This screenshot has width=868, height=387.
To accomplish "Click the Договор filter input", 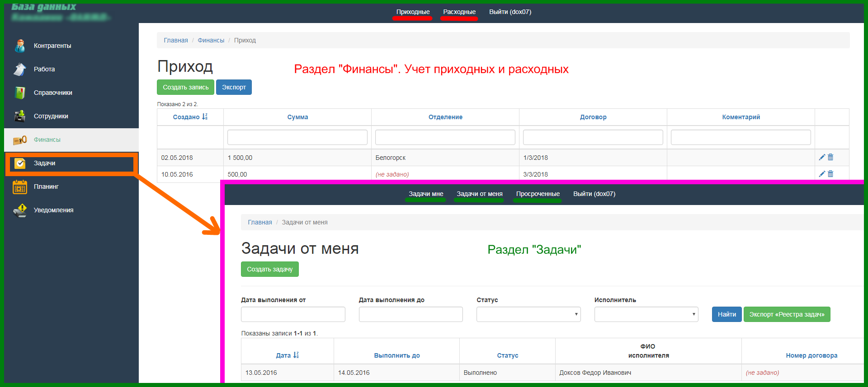I will coord(593,137).
